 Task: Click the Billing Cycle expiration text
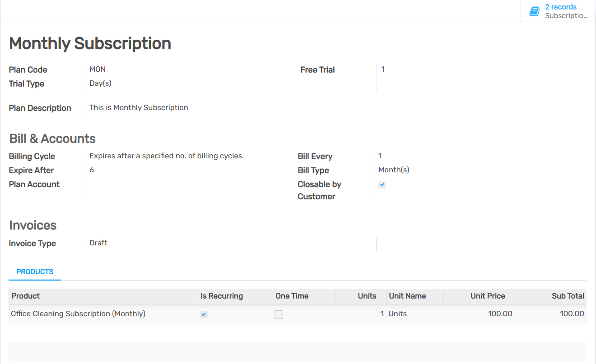(x=166, y=156)
